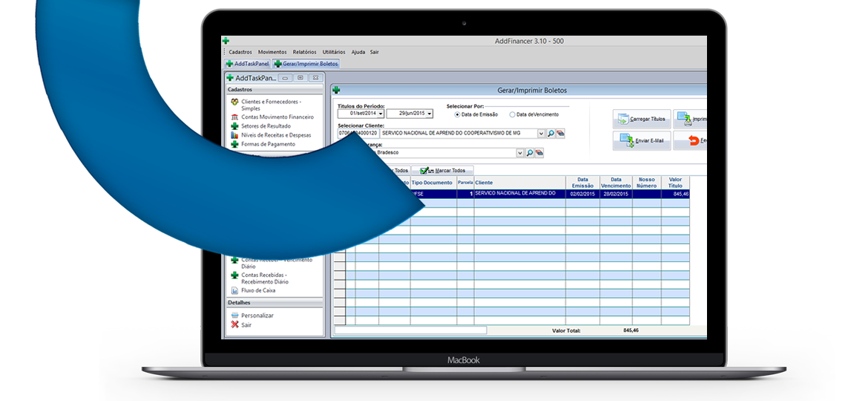This screenshot has height=401, width=868.
Task: Open the Relatórios menu
Action: [304, 52]
